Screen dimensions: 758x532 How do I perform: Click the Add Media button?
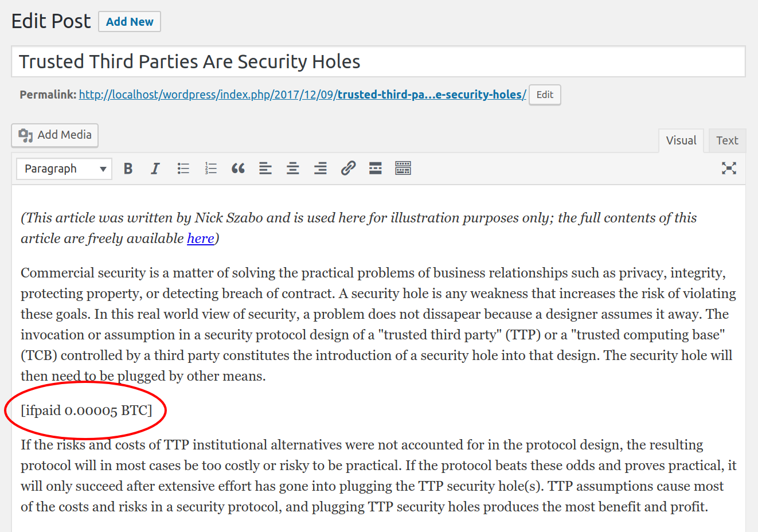click(x=55, y=135)
